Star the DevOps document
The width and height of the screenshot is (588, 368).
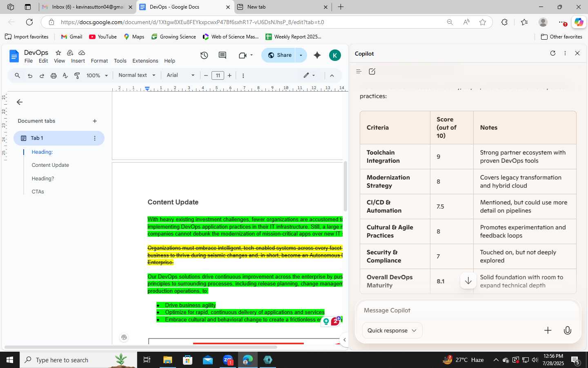coord(58,53)
